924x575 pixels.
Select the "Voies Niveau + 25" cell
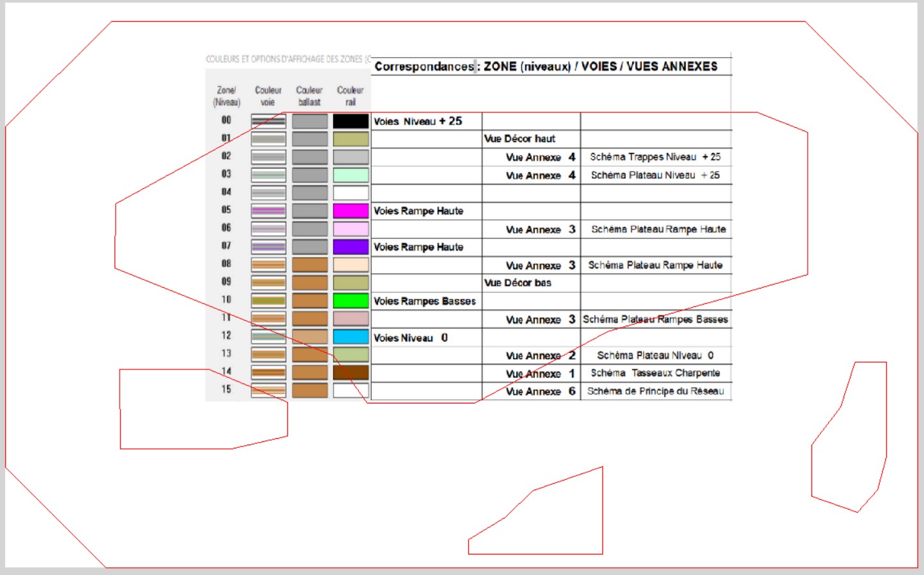[426, 121]
